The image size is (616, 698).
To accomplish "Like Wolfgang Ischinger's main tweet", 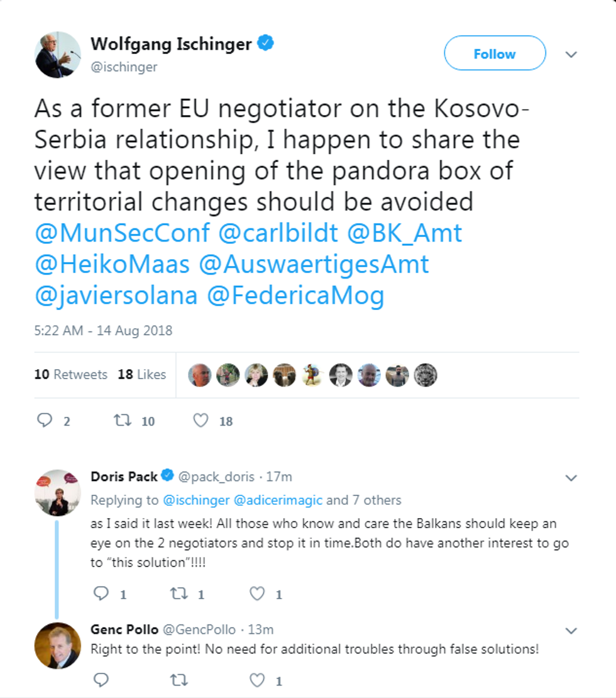I will click(201, 420).
